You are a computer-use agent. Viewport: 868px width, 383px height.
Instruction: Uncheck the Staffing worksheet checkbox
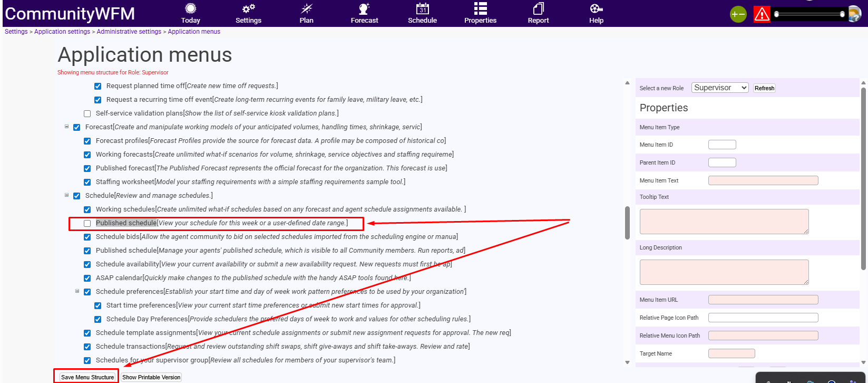click(x=87, y=182)
